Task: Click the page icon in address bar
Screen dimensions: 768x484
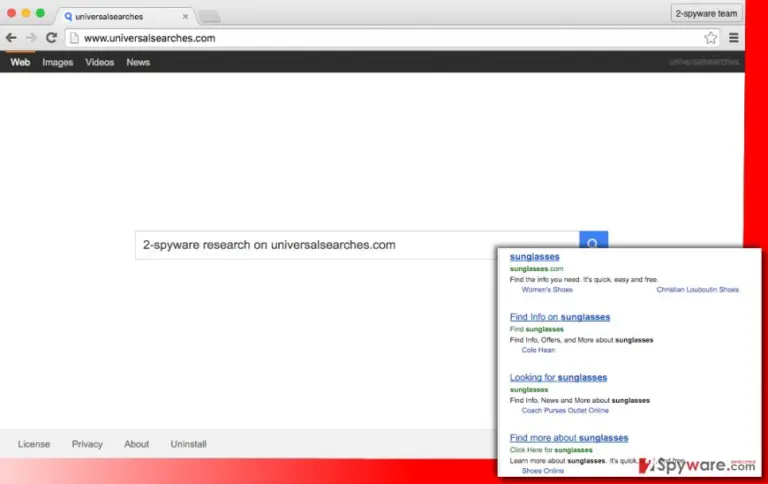Action: click(x=74, y=38)
